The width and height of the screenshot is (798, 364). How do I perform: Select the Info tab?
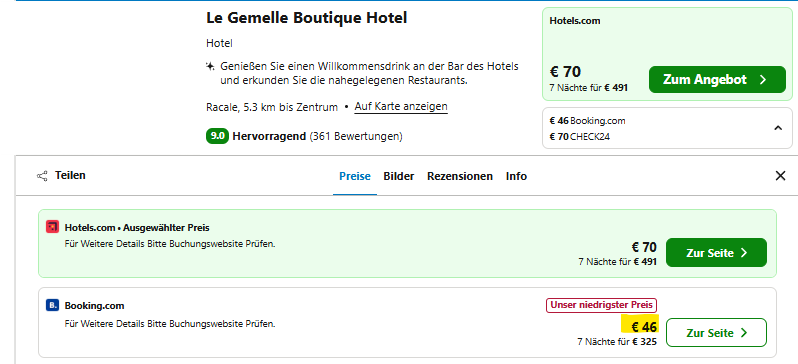[x=516, y=176]
